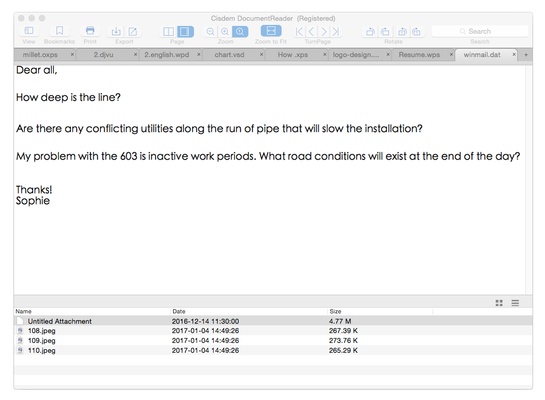
Task: Click the 2016-12-14 11:30:00 date cell
Action: click(x=205, y=321)
